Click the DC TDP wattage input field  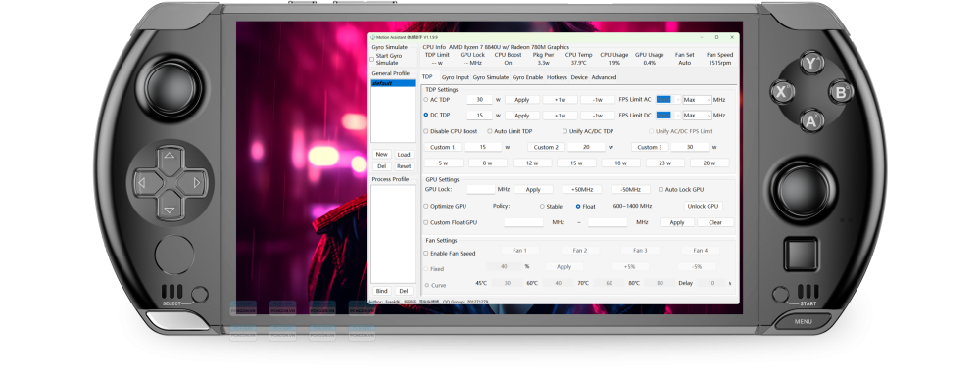click(479, 115)
